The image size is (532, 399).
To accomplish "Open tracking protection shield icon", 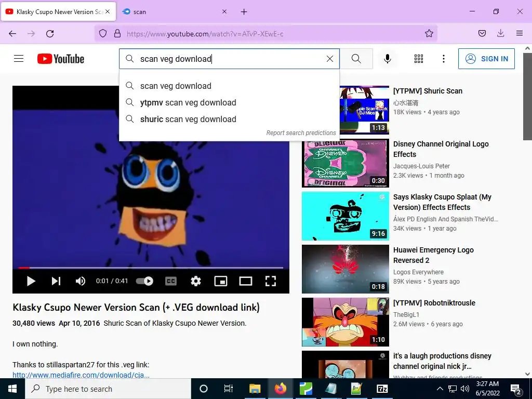I will [103, 34].
